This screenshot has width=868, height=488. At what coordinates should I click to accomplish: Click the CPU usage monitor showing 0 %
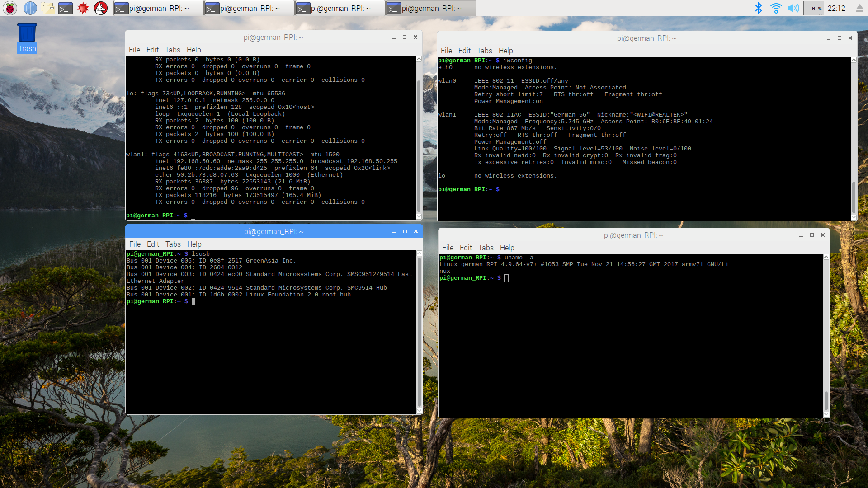[x=814, y=8]
